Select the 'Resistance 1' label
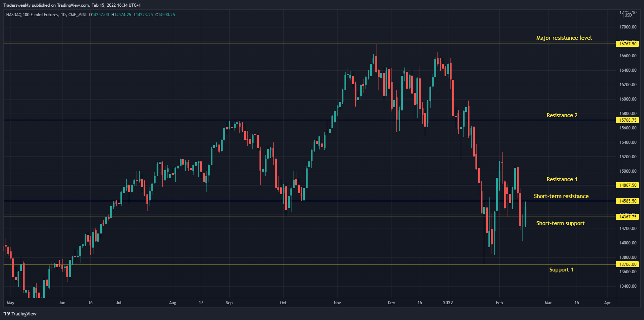 (562, 179)
